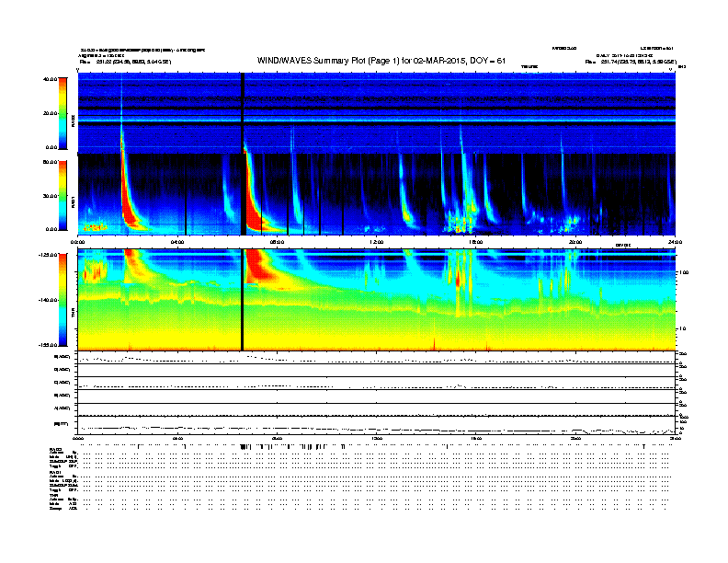
Task: Click the -125.00 label on TNR scale
Action: (47, 254)
